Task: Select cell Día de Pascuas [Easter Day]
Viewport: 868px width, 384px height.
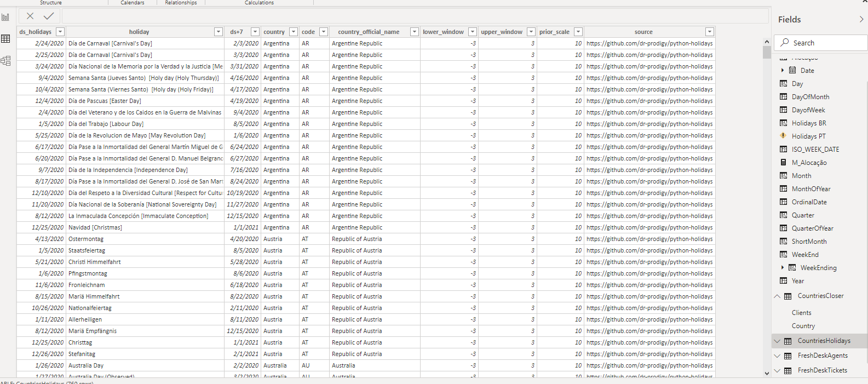Action: [x=145, y=101]
